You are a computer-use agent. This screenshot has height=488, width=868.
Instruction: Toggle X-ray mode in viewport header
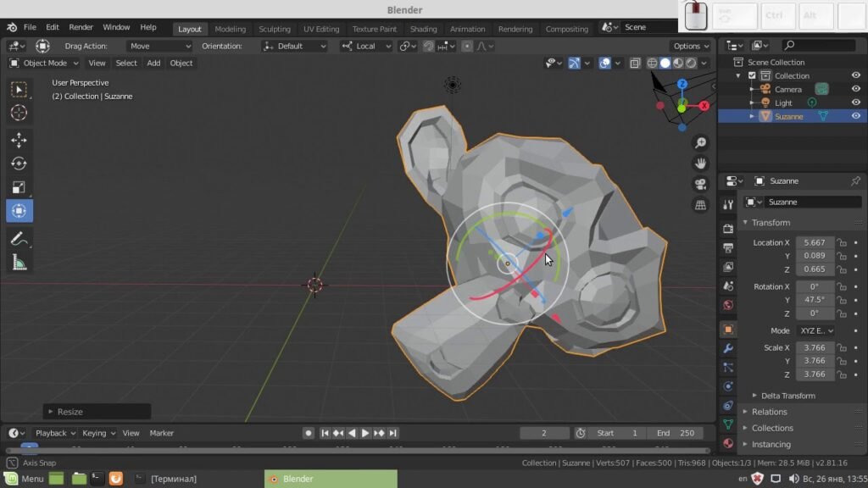[634, 63]
